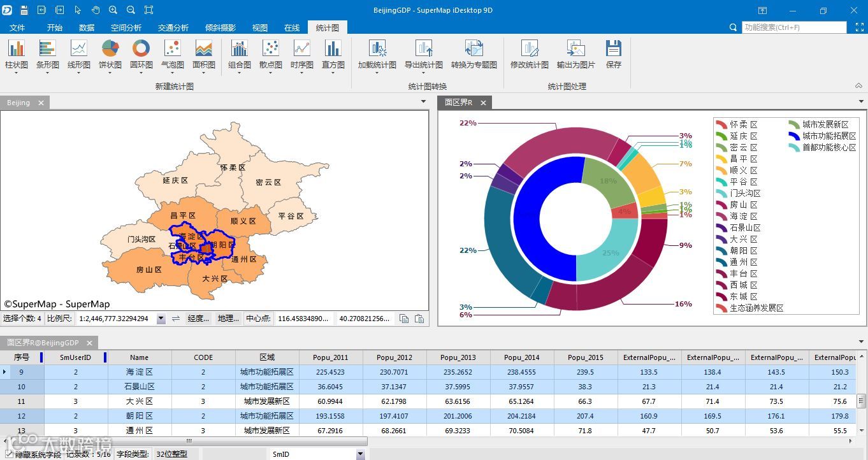868x460 pixels.
Task: Click the Popu_2011 column header
Action: tap(331, 357)
